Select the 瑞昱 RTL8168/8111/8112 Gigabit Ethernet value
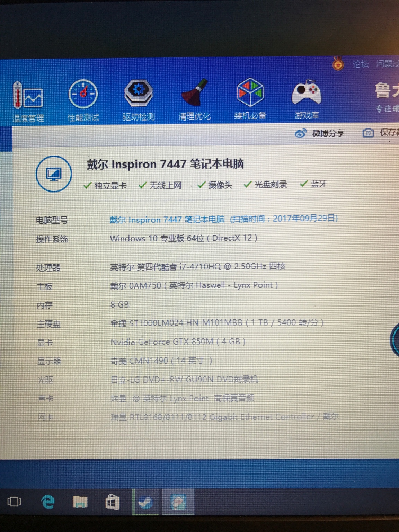399x532 pixels. [x=224, y=417]
